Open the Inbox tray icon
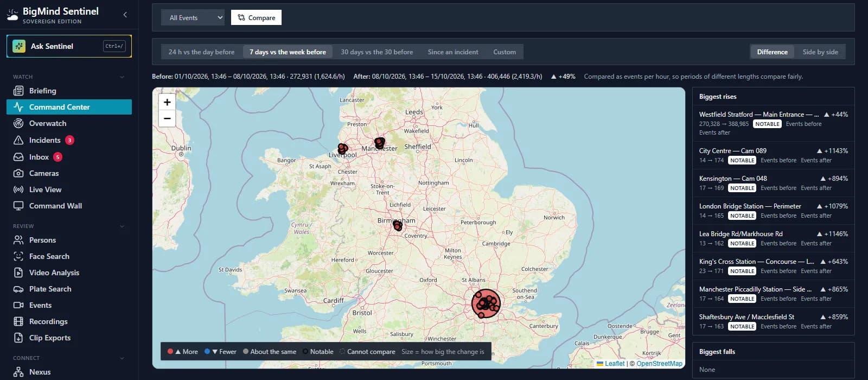 pos(18,157)
